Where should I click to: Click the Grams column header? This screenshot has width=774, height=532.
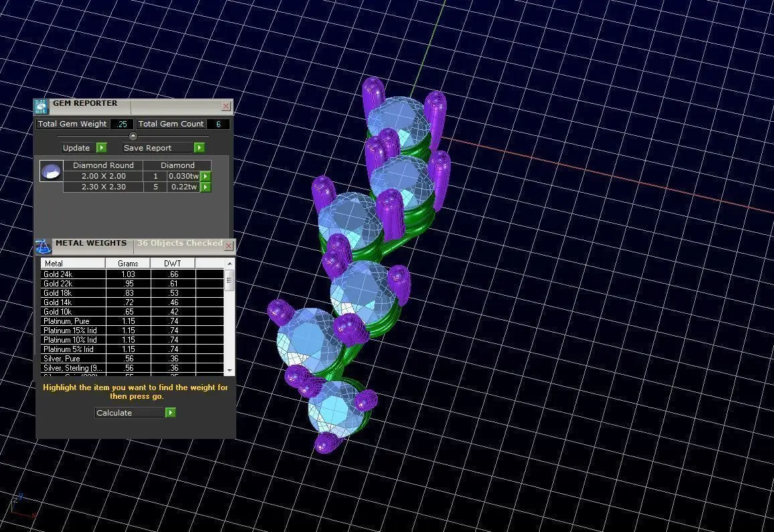click(x=128, y=264)
